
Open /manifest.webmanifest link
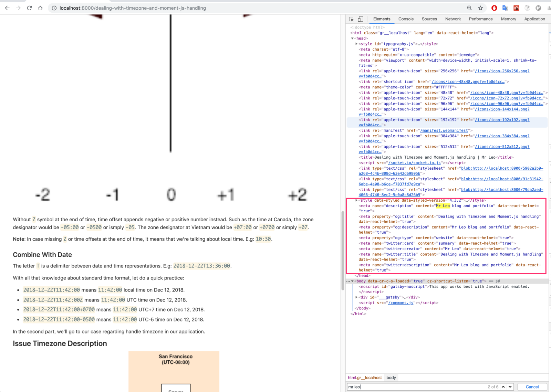444,131
